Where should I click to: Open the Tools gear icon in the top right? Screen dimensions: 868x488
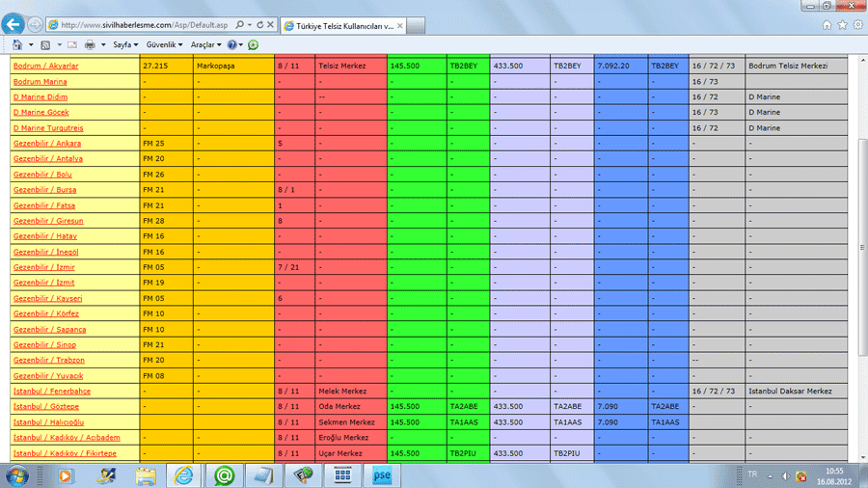click(x=857, y=25)
